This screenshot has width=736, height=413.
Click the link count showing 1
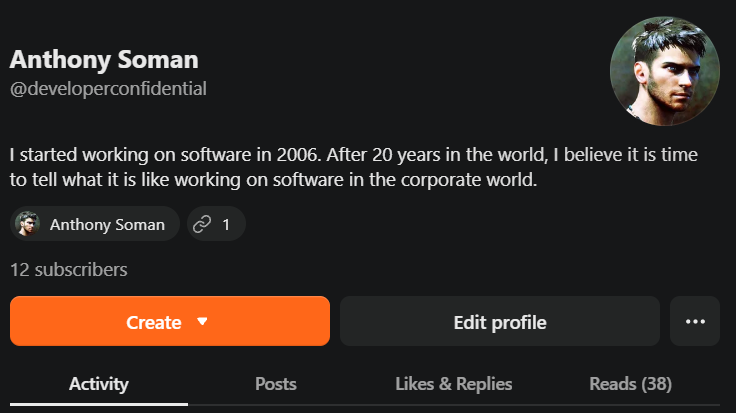226,225
